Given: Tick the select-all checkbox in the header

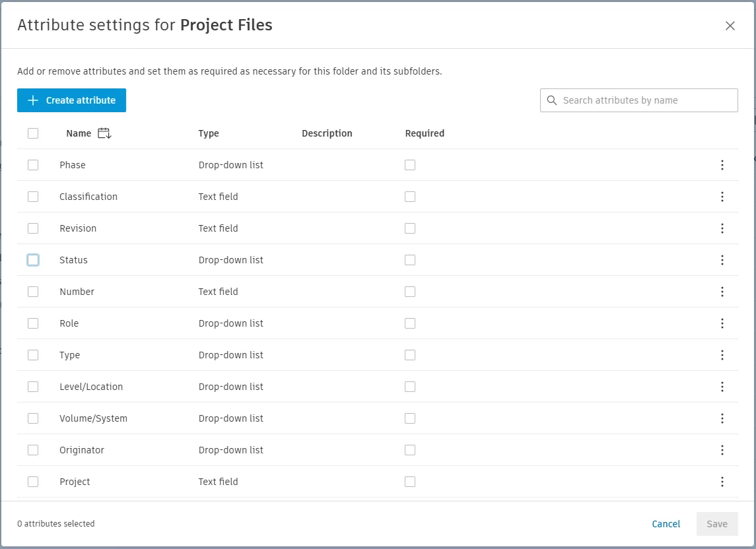Looking at the screenshot, I should point(33,133).
